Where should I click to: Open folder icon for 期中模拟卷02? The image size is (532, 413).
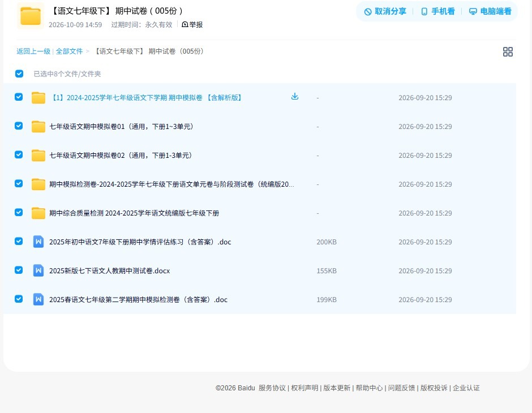(x=38, y=155)
